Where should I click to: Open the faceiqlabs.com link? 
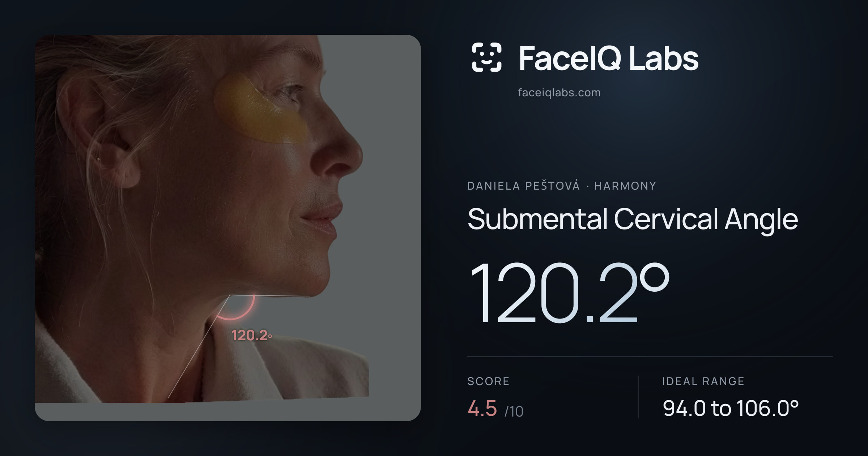[x=559, y=93]
